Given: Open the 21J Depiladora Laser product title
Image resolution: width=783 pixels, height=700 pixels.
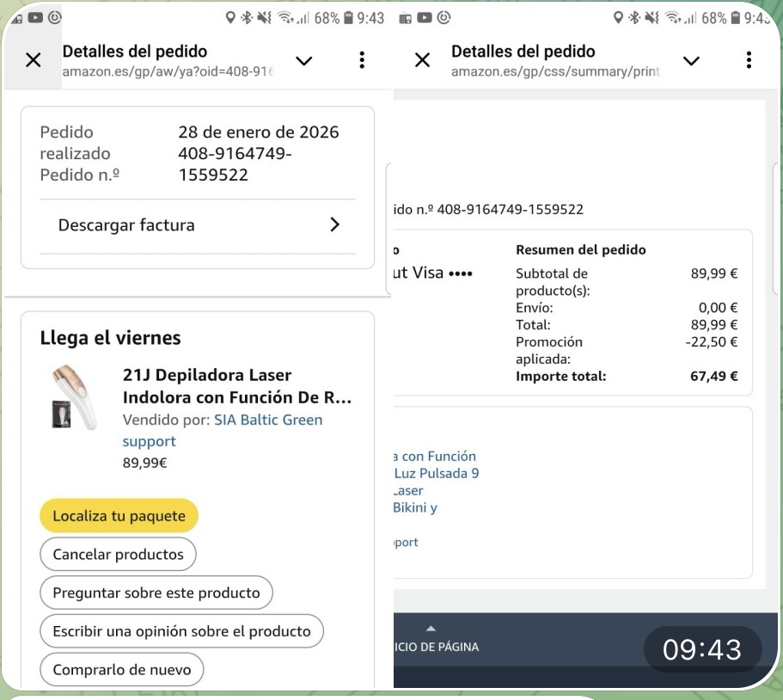Looking at the screenshot, I should [236, 387].
